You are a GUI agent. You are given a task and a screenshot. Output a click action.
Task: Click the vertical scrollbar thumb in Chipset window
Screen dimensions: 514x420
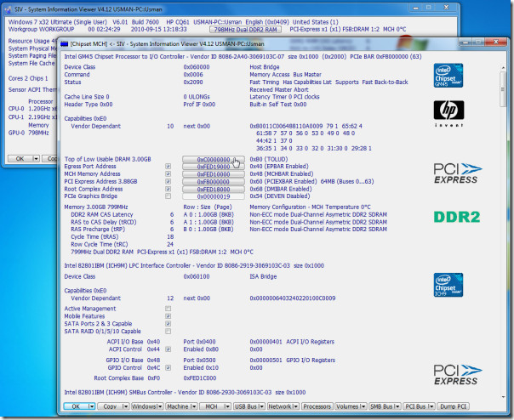503,89
